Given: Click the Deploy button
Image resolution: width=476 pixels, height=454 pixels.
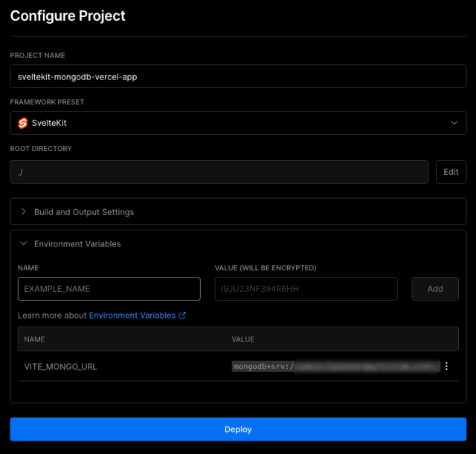Looking at the screenshot, I should (238, 429).
